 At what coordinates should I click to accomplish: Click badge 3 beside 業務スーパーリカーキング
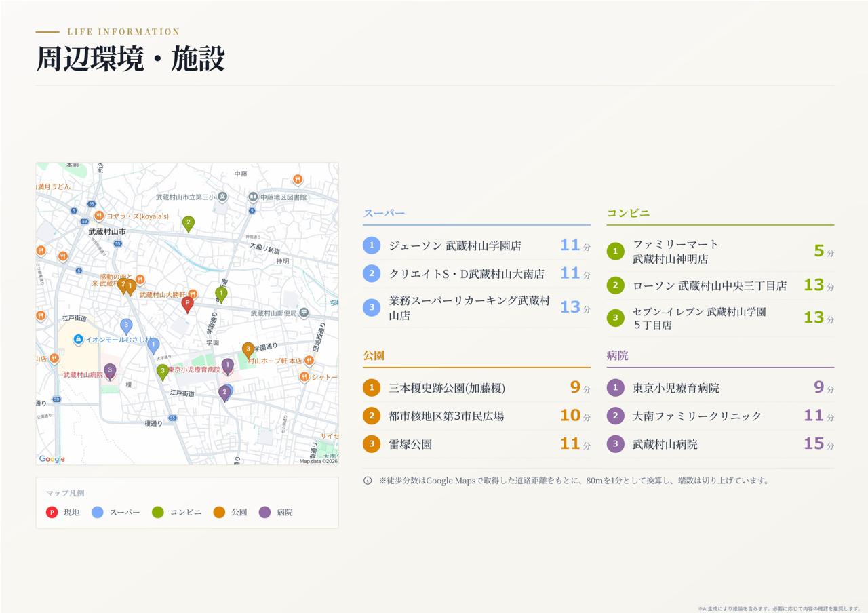point(372,308)
